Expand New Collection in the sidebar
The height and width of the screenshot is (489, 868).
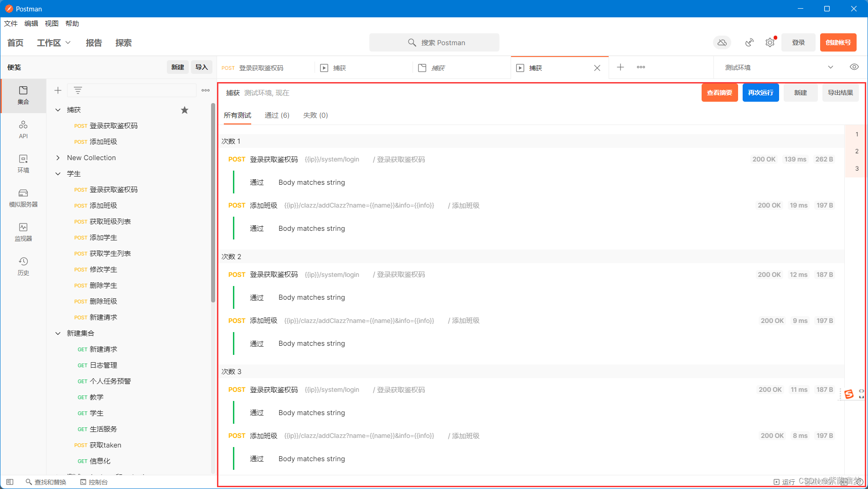click(x=58, y=157)
